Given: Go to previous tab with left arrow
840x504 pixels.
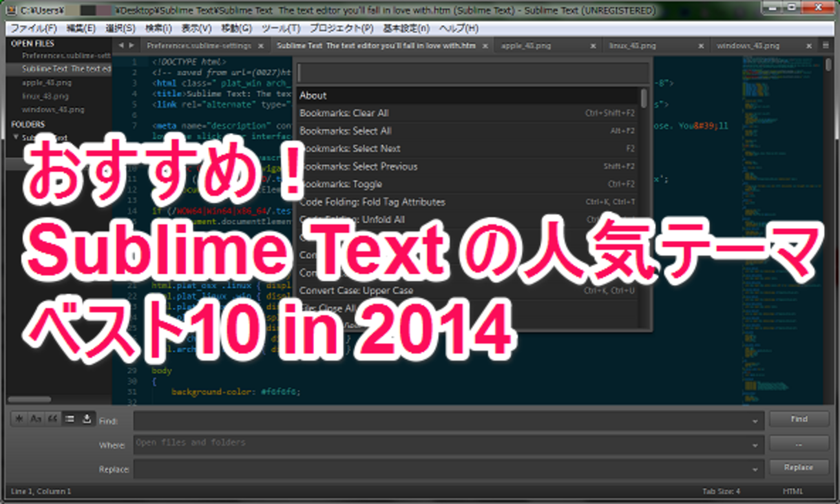Looking at the screenshot, I should click(x=121, y=45).
